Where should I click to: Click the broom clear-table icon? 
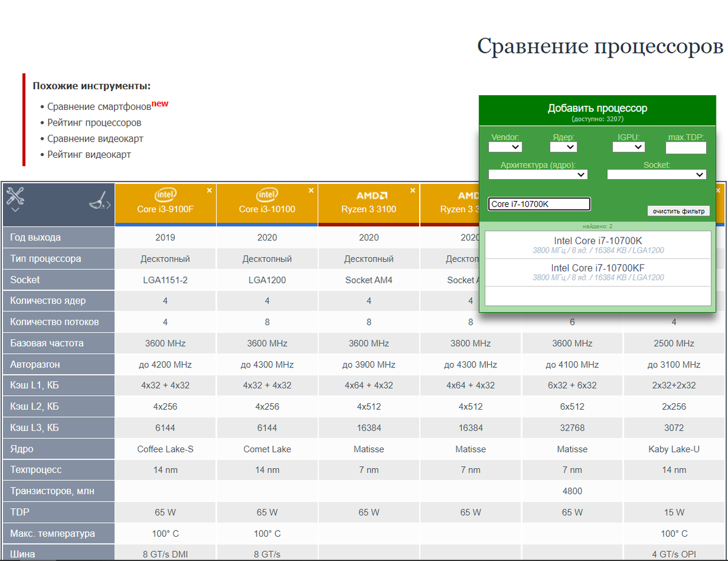[99, 201]
